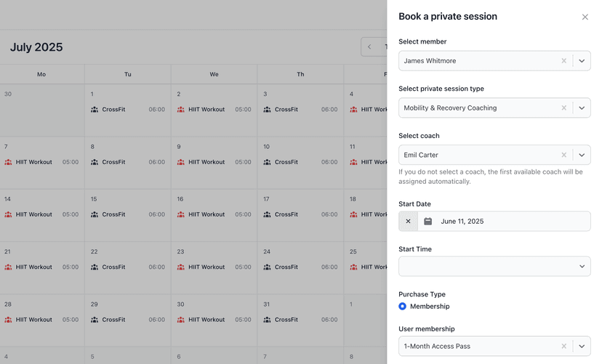Viewport: 602px width, 364px height.
Task: Click the group icon of July 17 CrossFit
Action: 268,215
